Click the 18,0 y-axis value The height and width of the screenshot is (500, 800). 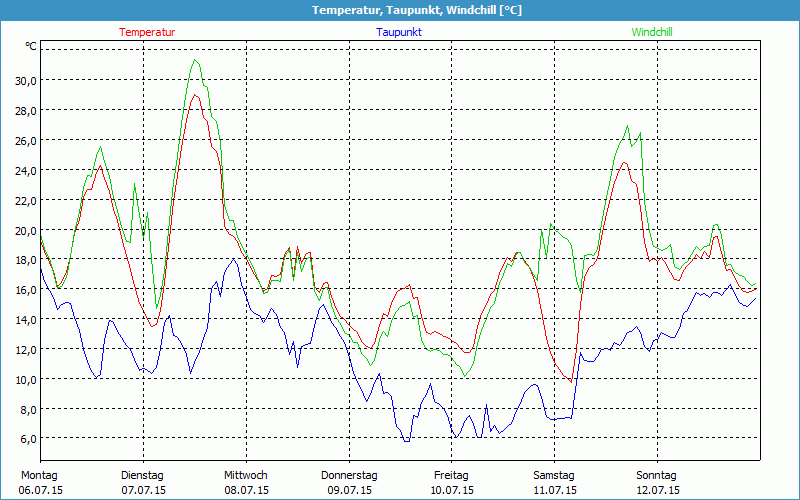tap(24, 260)
